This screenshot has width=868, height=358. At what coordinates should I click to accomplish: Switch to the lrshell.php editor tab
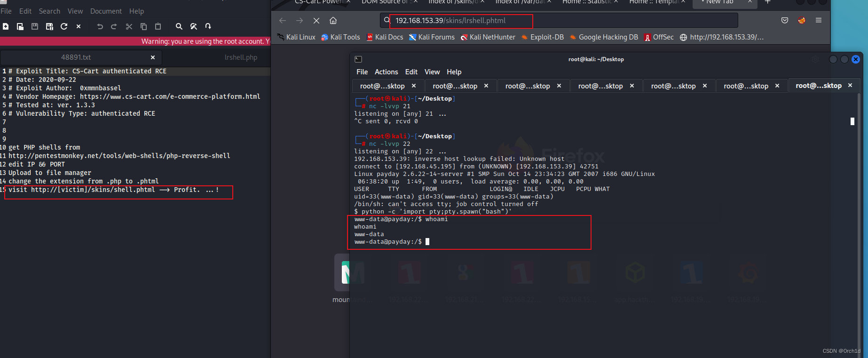pos(241,57)
